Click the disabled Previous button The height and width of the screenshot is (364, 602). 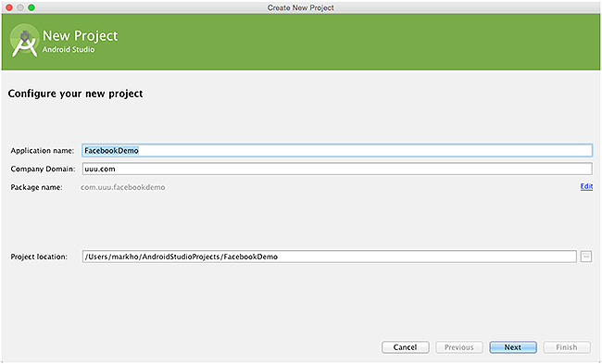click(x=459, y=347)
